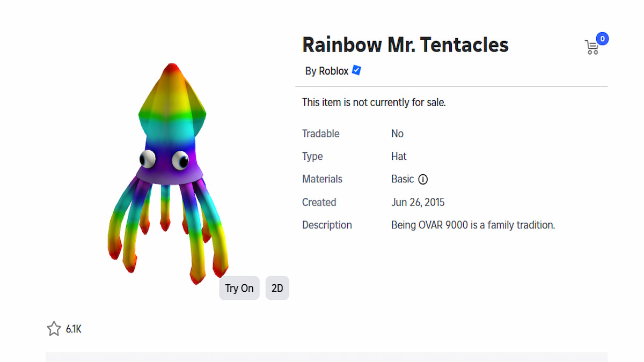The image size is (644, 362).
Task: Select the star next to the 6.1K count
Action: tap(54, 328)
